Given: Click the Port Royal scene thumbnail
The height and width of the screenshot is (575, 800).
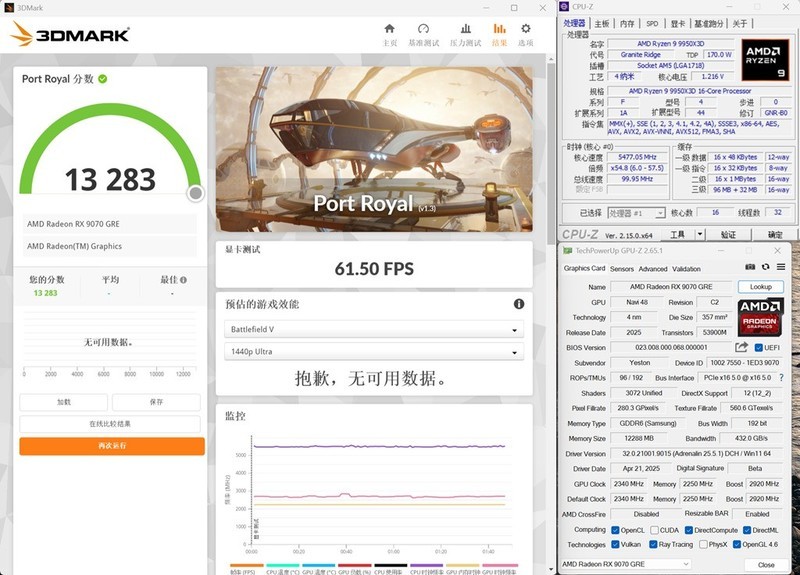Looking at the screenshot, I should click(374, 149).
